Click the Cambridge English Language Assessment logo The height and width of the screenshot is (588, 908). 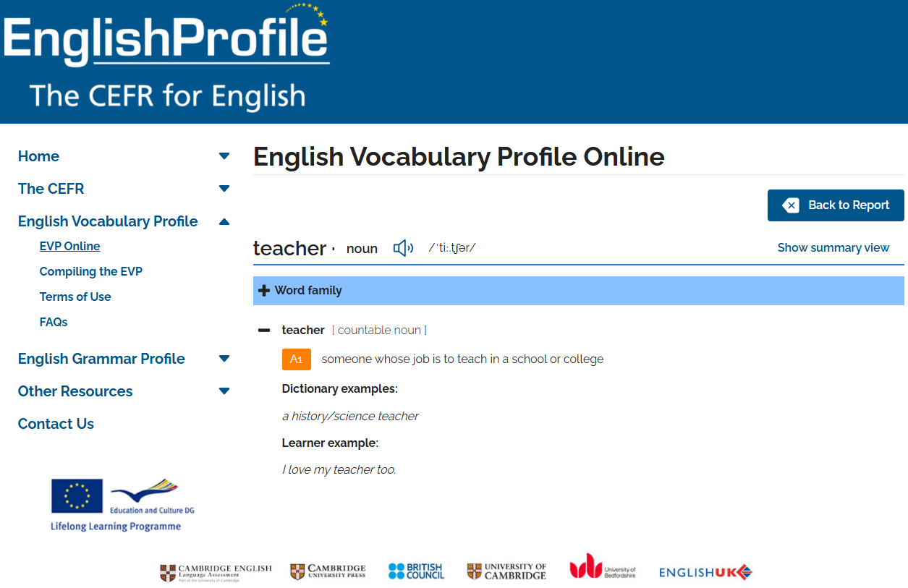pos(216,571)
